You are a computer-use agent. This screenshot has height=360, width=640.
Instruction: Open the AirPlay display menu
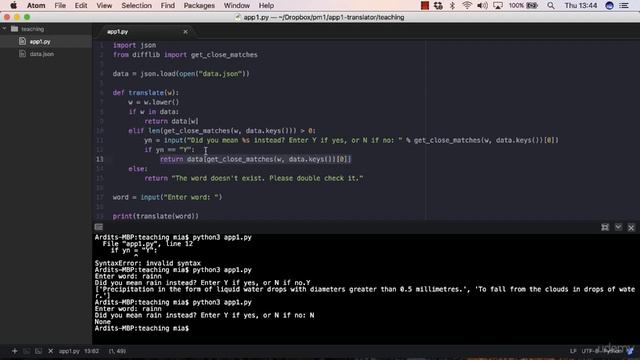tap(498, 6)
